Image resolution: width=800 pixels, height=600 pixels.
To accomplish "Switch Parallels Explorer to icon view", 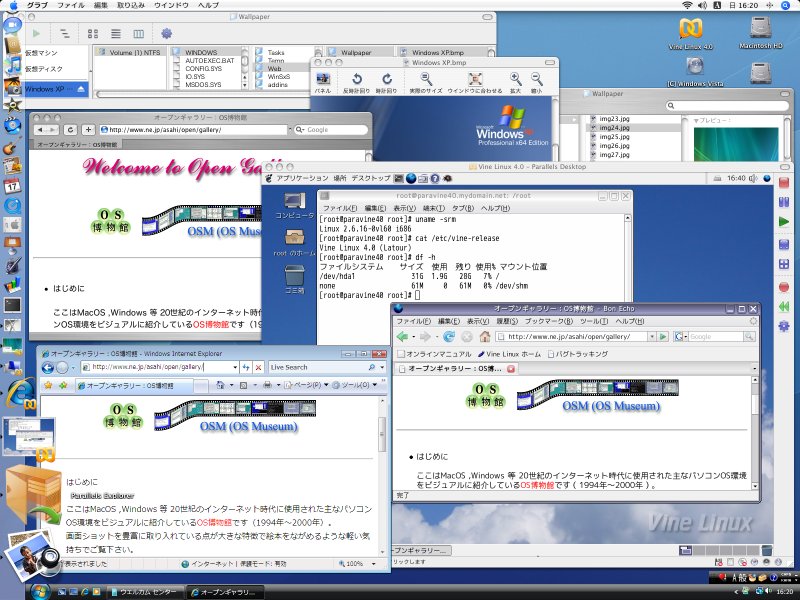I will click(93, 34).
